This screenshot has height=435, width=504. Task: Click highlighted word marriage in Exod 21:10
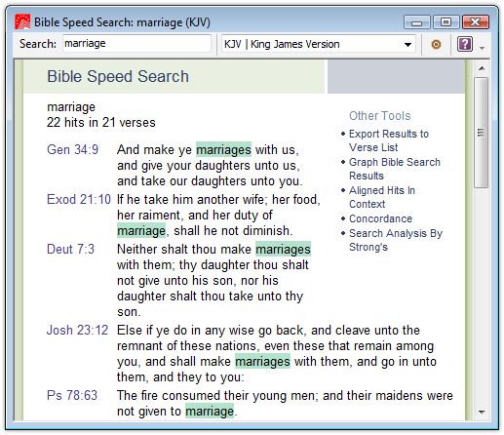tap(141, 230)
